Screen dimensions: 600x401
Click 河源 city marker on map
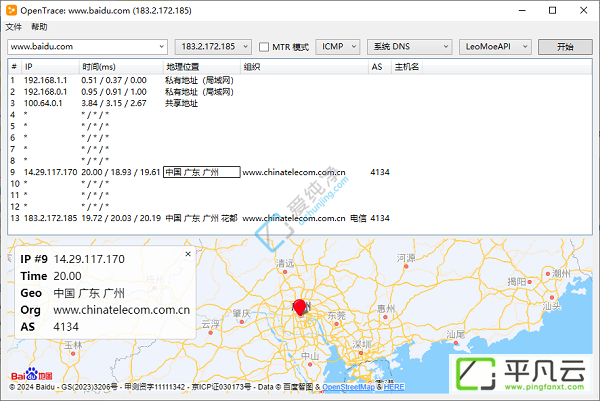tap(406, 266)
